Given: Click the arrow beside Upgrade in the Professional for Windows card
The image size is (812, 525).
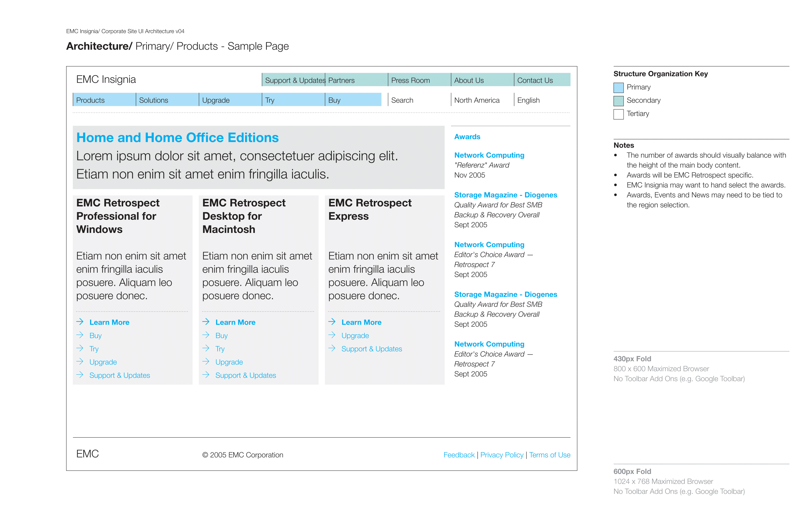Looking at the screenshot, I should tap(80, 361).
